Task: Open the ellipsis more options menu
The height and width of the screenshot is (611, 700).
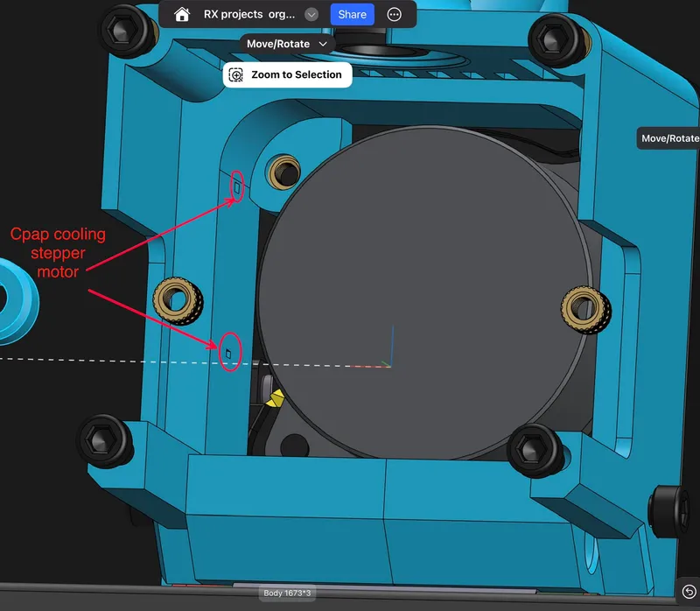Action: pos(394,14)
